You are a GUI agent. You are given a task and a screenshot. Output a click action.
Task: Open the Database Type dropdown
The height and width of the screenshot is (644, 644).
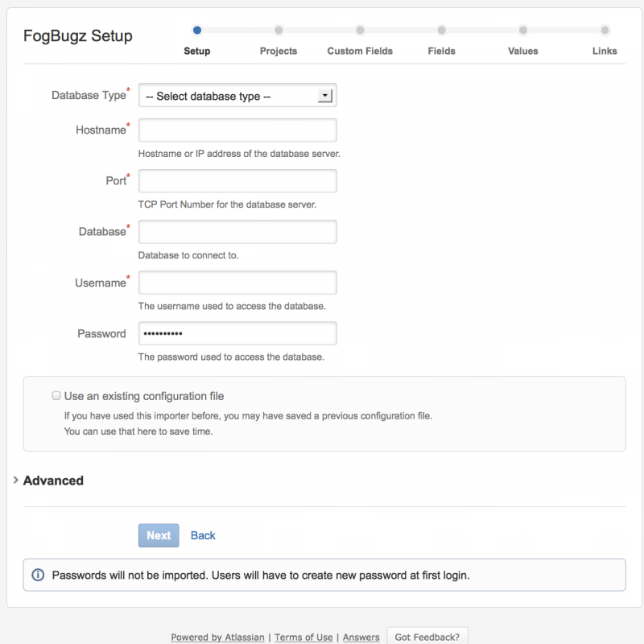tap(237, 97)
